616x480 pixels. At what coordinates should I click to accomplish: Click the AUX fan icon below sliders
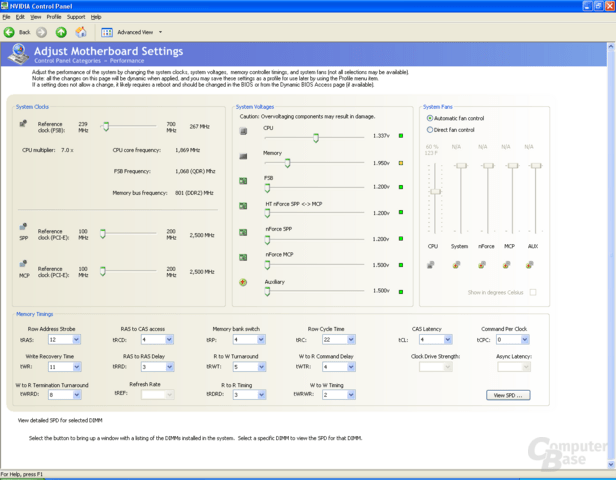530,265
